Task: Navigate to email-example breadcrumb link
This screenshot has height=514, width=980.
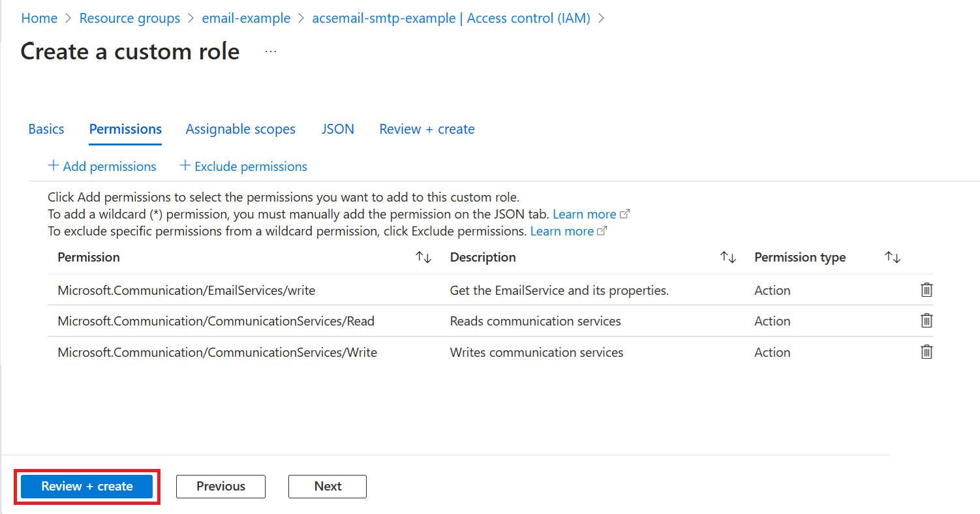Action: [x=246, y=18]
